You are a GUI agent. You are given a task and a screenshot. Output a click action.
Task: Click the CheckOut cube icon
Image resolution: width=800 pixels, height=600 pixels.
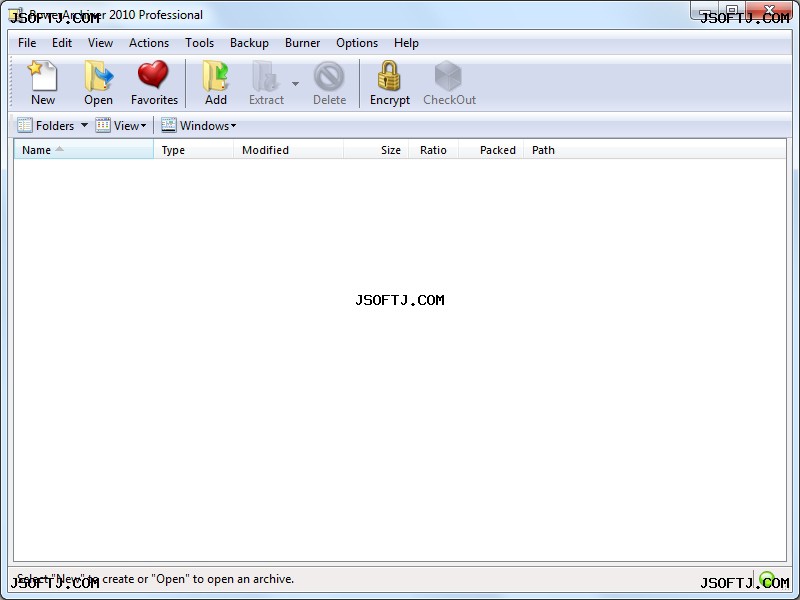(449, 83)
